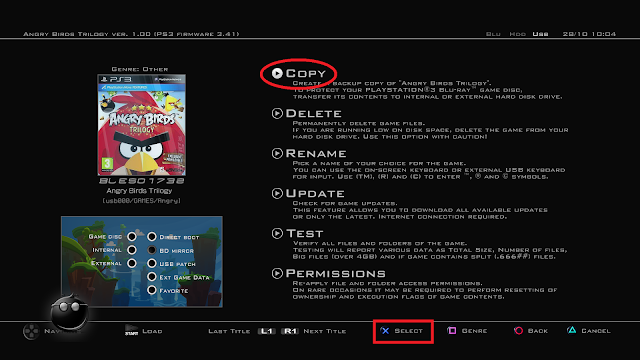Click the Load label in bottom bar
The width and height of the screenshot is (640, 360).
click(x=152, y=331)
